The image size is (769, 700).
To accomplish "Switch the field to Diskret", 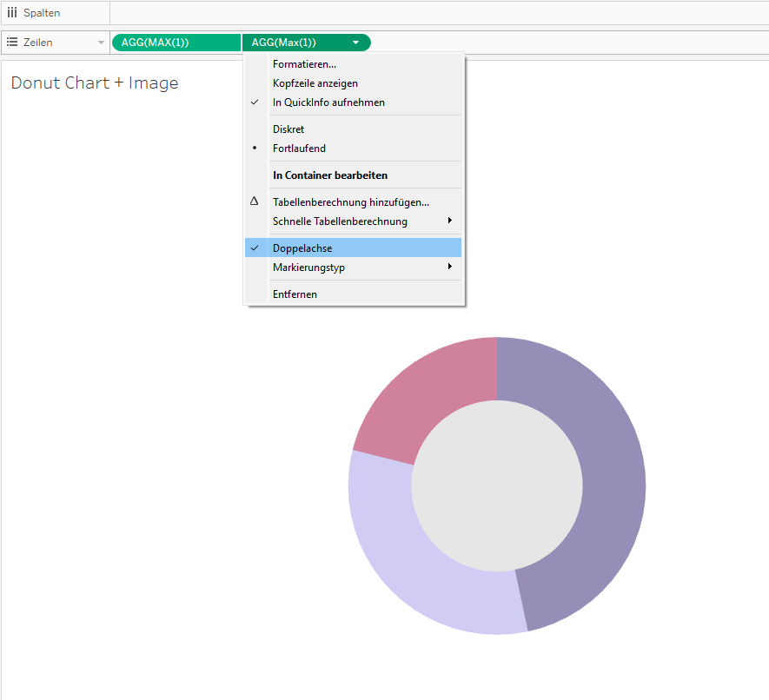I will 288,129.
